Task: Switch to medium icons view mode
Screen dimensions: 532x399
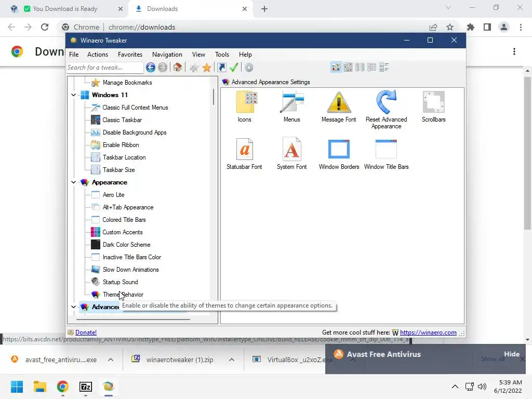Action: (x=348, y=67)
